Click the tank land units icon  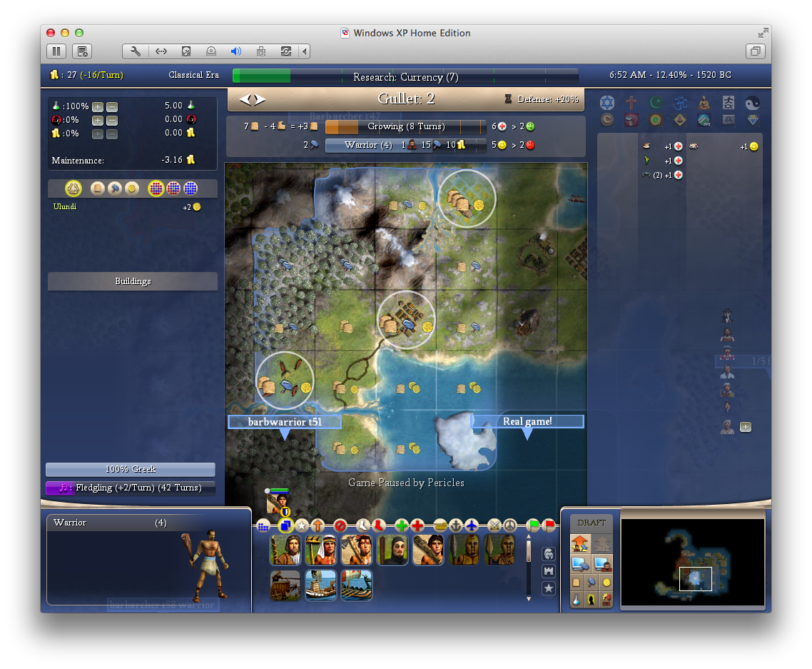pyautogui.click(x=440, y=526)
